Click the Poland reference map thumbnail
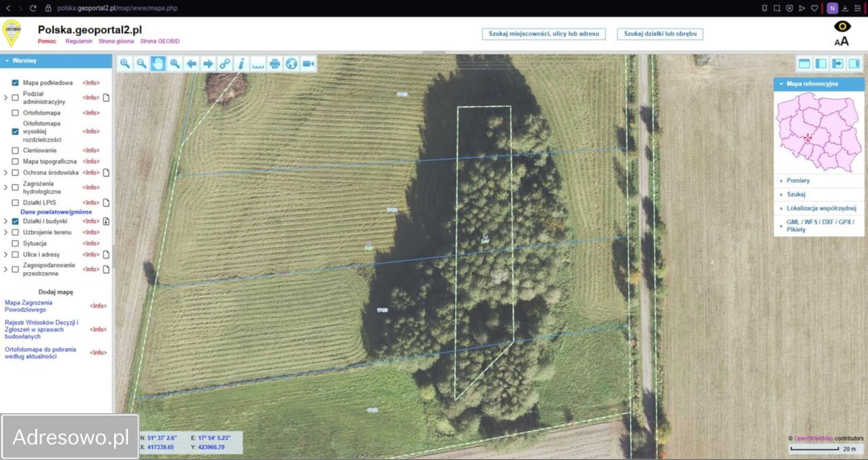 pyautogui.click(x=818, y=132)
